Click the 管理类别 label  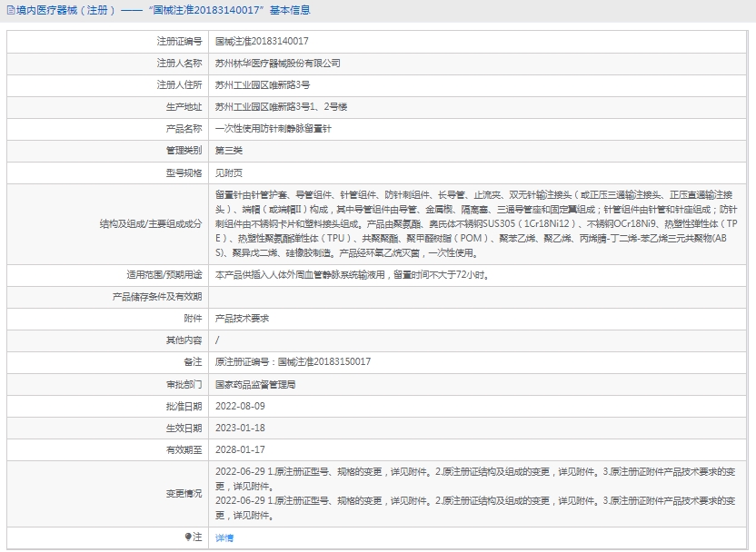(184, 151)
